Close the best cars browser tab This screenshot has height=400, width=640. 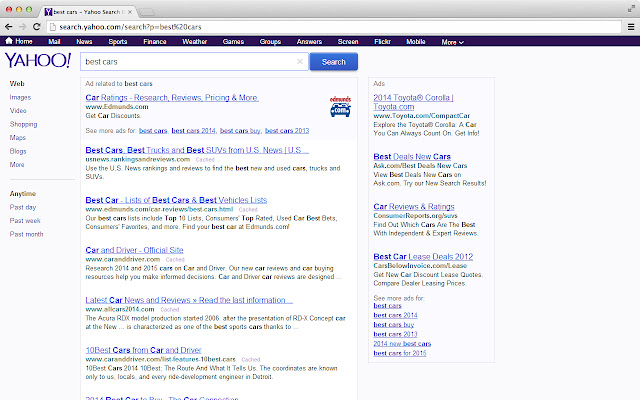(x=130, y=12)
